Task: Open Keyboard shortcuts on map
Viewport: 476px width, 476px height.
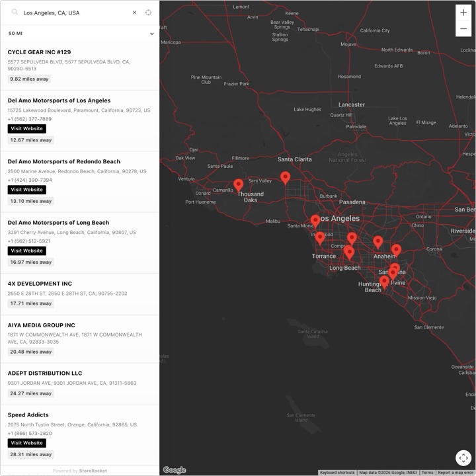Action: pyautogui.click(x=337, y=473)
